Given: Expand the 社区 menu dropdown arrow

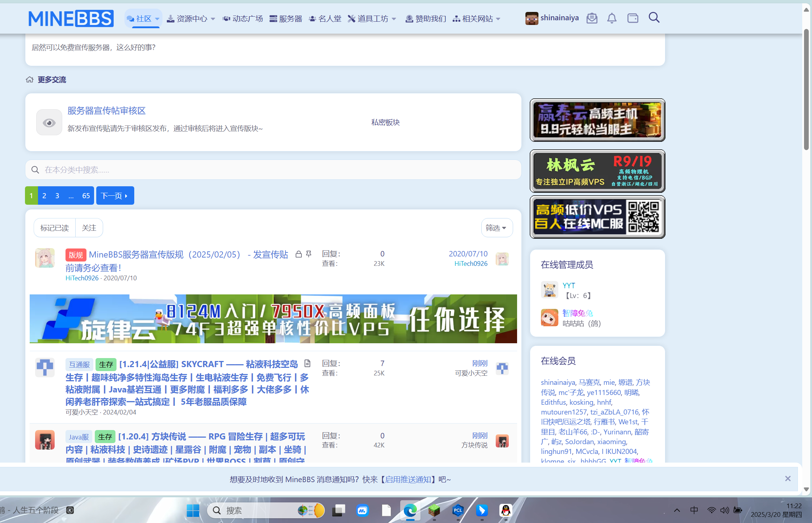Looking at the screenshot, I should (157, 19).
